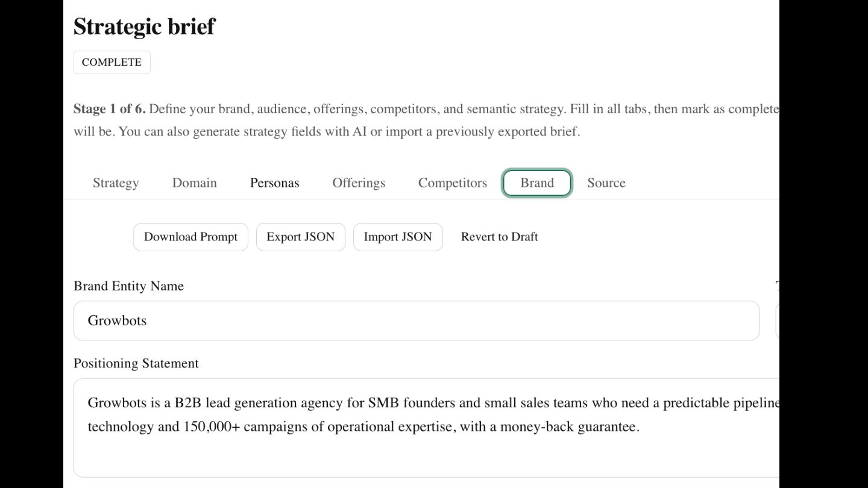Image resolution: width=868 pixels, height=488 pixels.
Task: Switch to the Strategy tab
Action: tap(116, 183)
